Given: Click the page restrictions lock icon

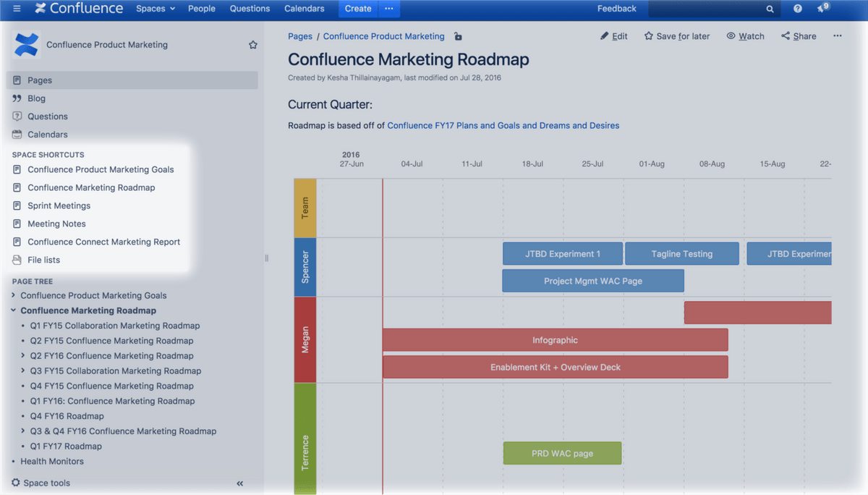Looking at the screenshot, I should 458,36.
